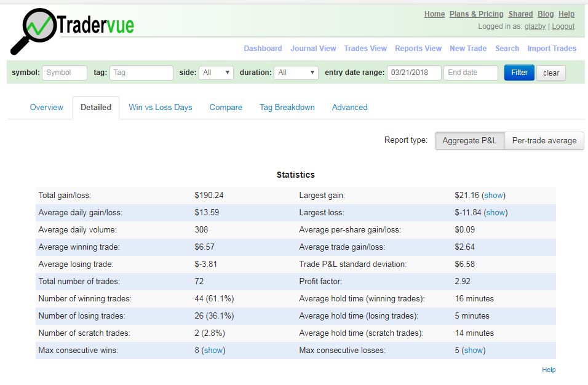This screenshot has height=385, width=588.
Task: Open the Home link
Action: [x=434, y=14]
